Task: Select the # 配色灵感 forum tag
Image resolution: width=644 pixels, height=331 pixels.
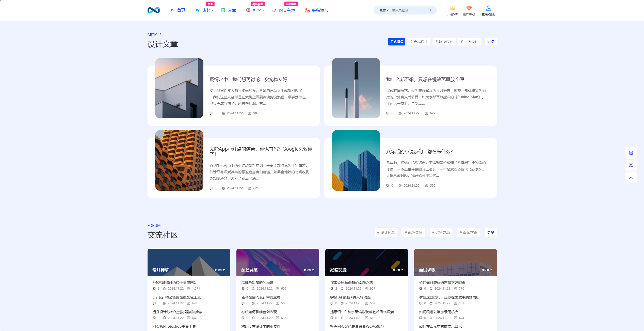Action: click(413, 232)
